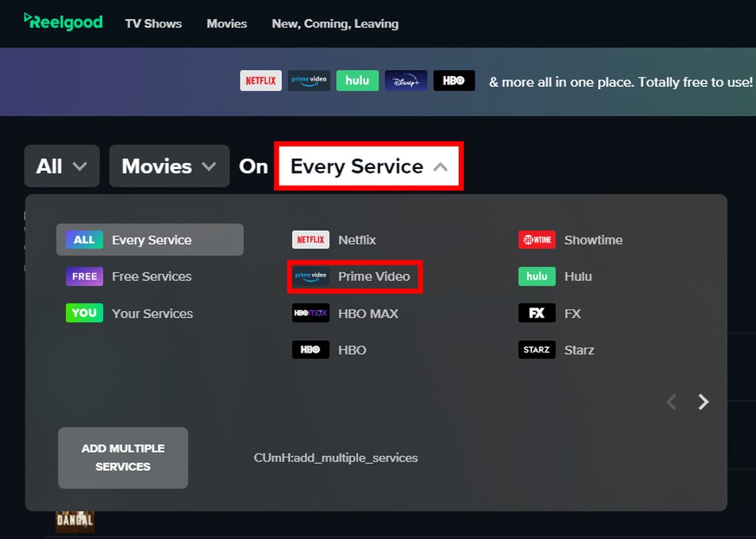756x539 pixels.
Task: Click the Disney+ badge in the banner
Action: coord(406,80)
